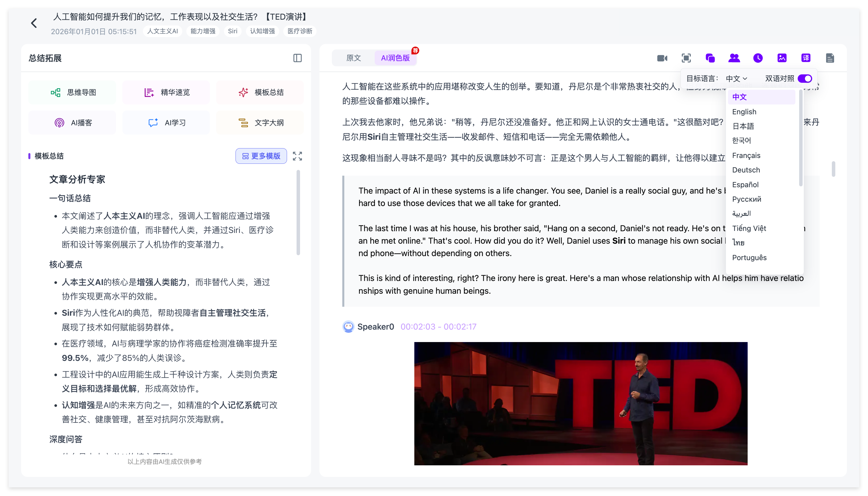Open the document export icon

pos(830,58)
